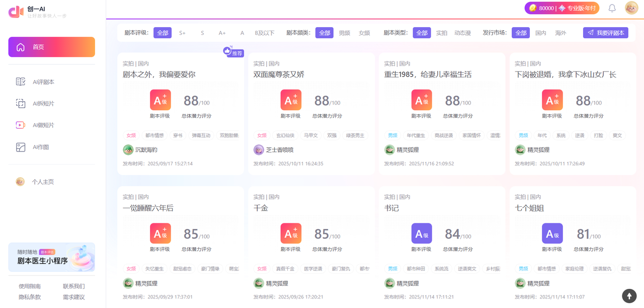This screenshot has height=308, width=644.
Task: Filter 发行市场 by 海外
Action: pyautogui.click(x=560, y=33)
